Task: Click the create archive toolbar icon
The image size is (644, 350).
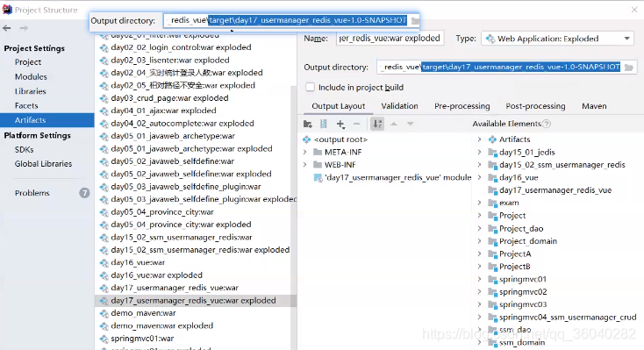Action: pyautogui.click(x=324, y=124)
